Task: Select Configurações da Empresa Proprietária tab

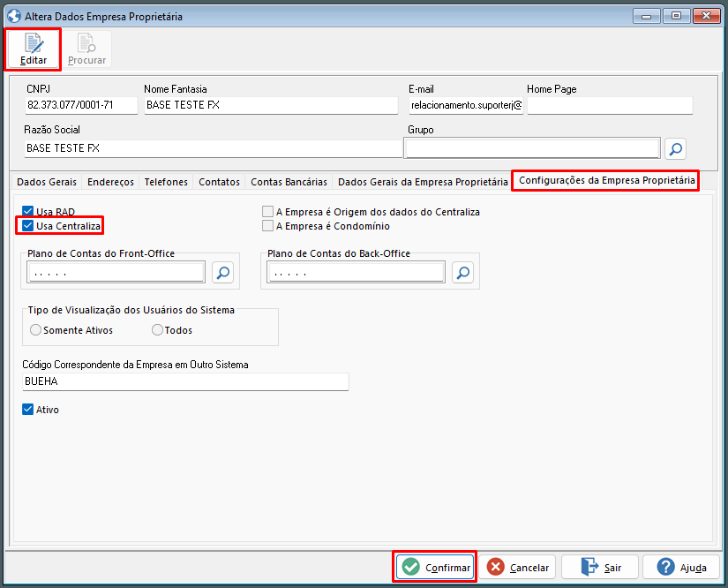Action: [606, 180]
